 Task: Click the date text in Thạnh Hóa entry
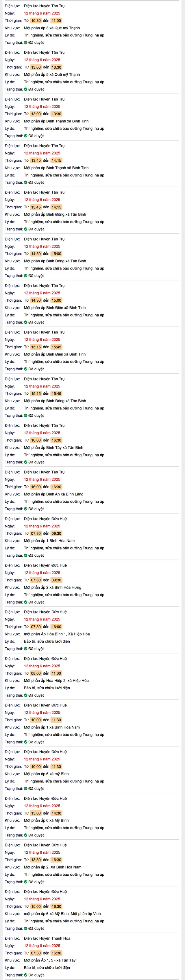tap(42, 946)
